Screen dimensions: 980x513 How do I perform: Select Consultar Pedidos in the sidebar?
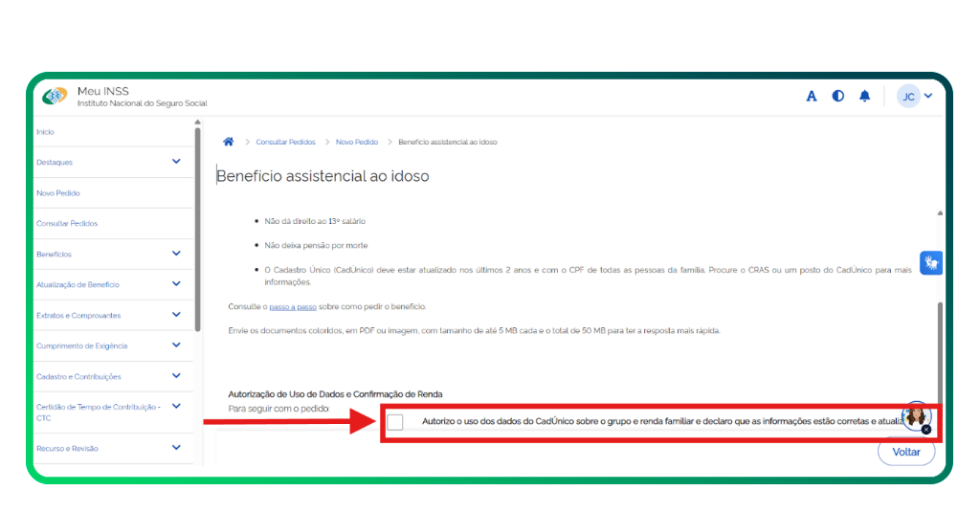(x=67, y=223)
